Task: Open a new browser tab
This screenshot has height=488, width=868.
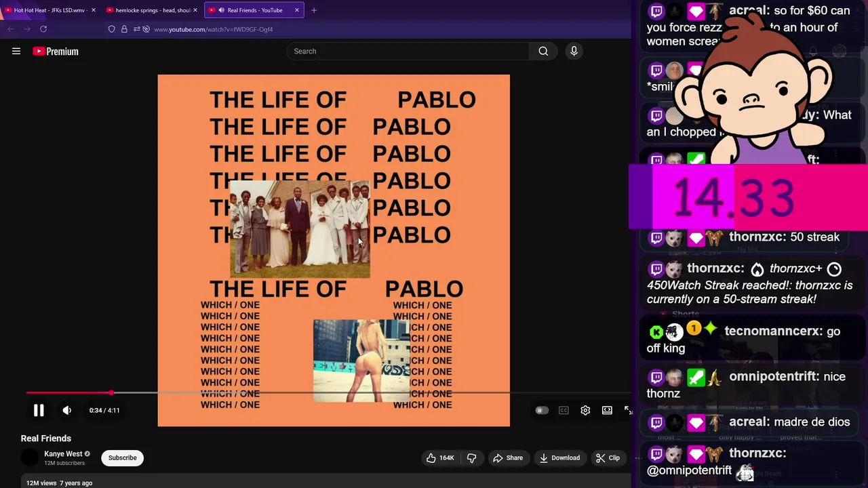Action: (313, 10)
